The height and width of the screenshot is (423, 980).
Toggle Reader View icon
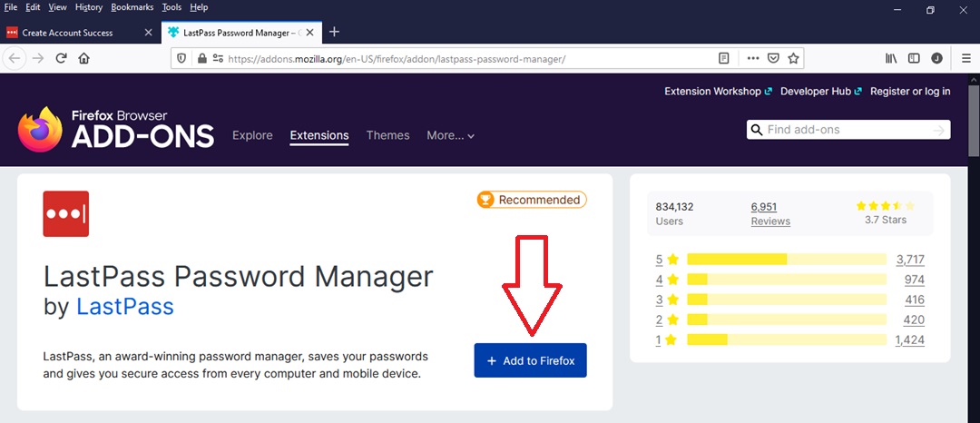724,58
